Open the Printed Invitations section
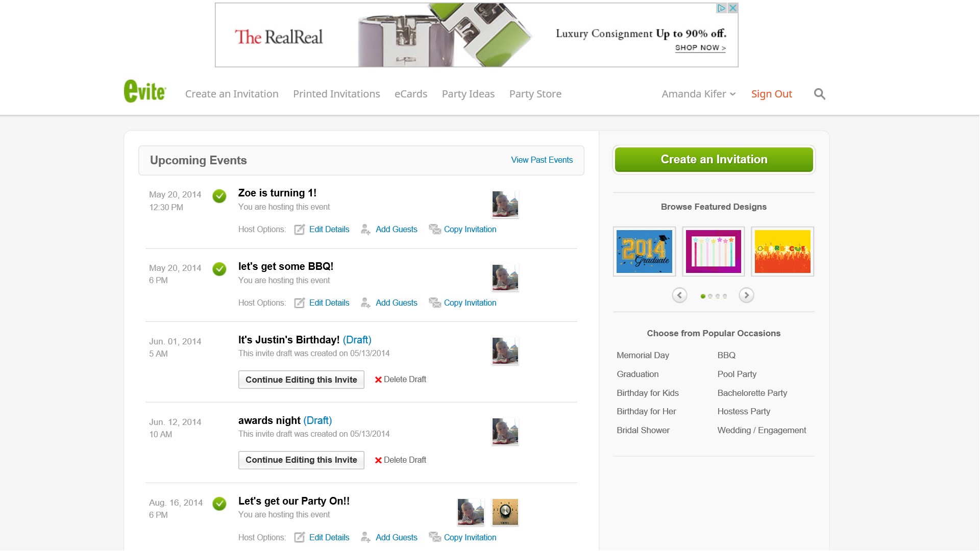The height and width of the screenshot is (551, 980). (336, 94)
